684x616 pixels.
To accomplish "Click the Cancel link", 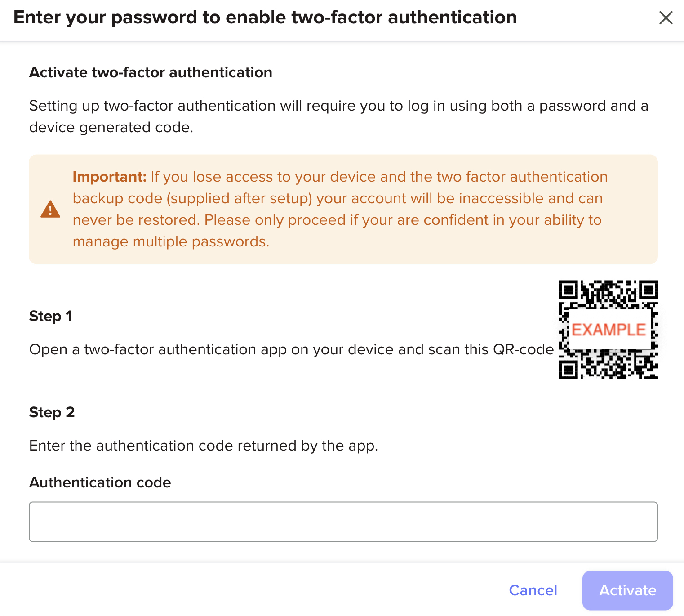I will tap(533, 590).
